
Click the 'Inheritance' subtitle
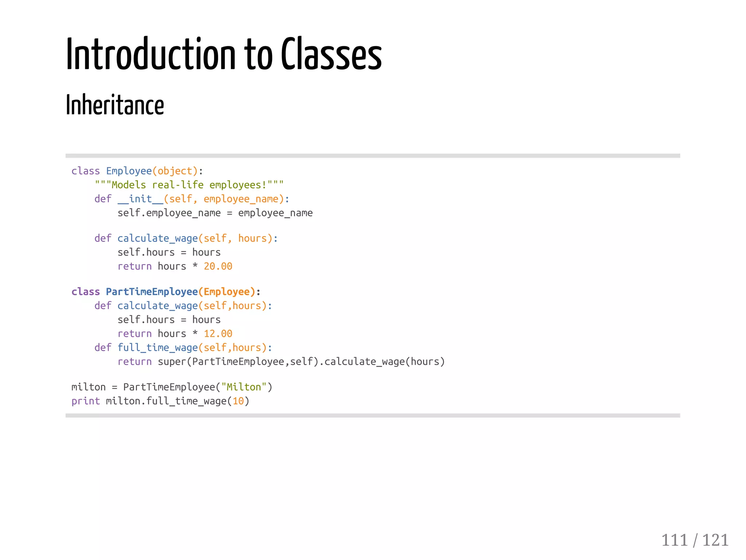tap(115, 105)
